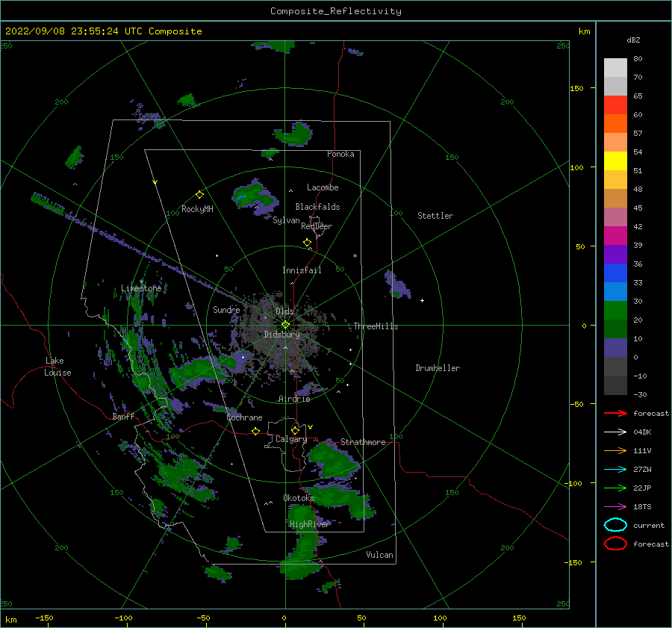Click the RedDeer city label

(317, 226)
